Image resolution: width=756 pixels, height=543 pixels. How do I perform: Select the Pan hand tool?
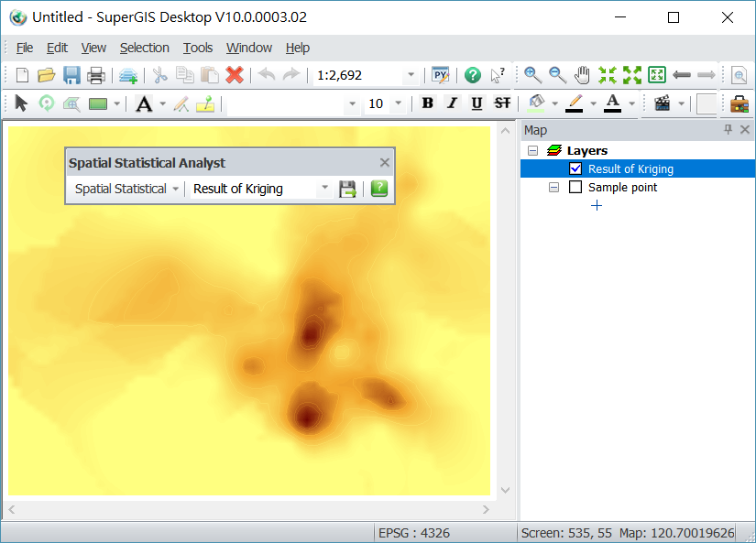(x=582, y=75)
